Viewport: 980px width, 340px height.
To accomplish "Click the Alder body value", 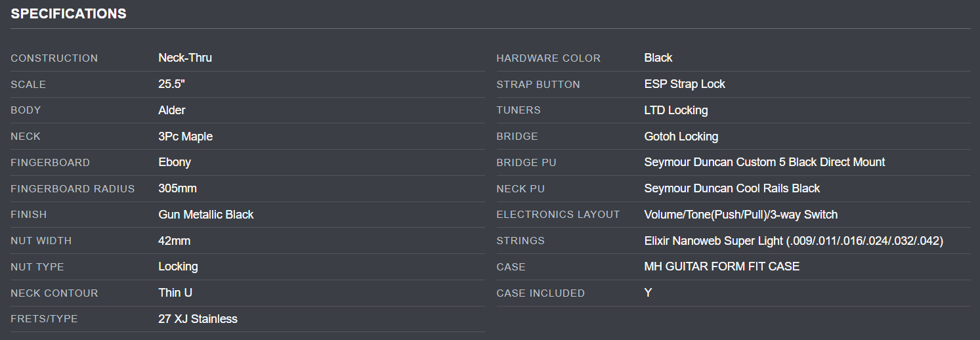I will click(x=172, y=110).
